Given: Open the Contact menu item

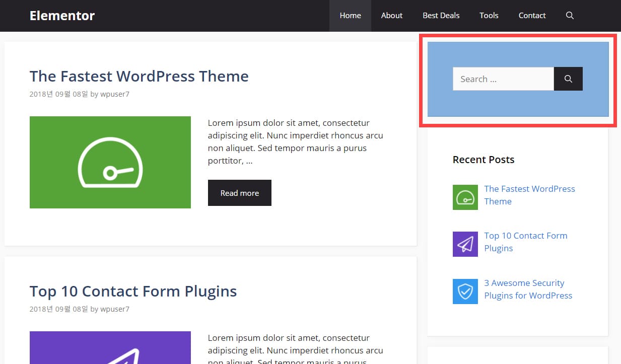Looking at the screenshot, I should 532,16.
